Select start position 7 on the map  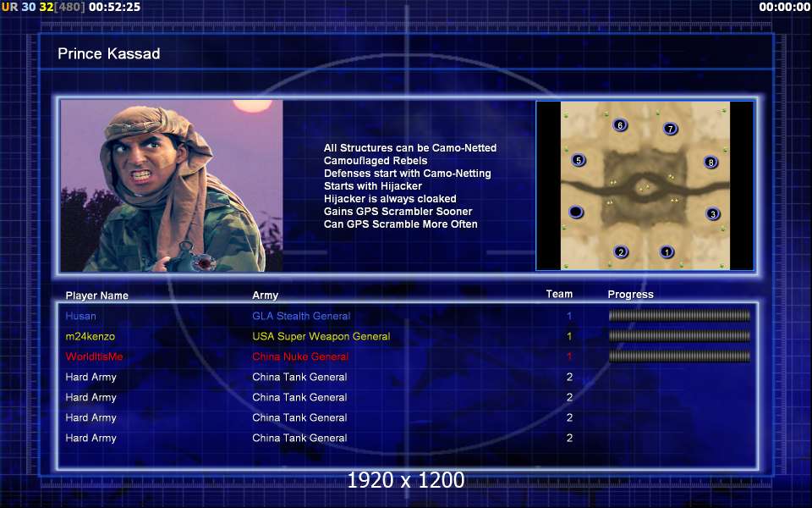coord(670,128)
